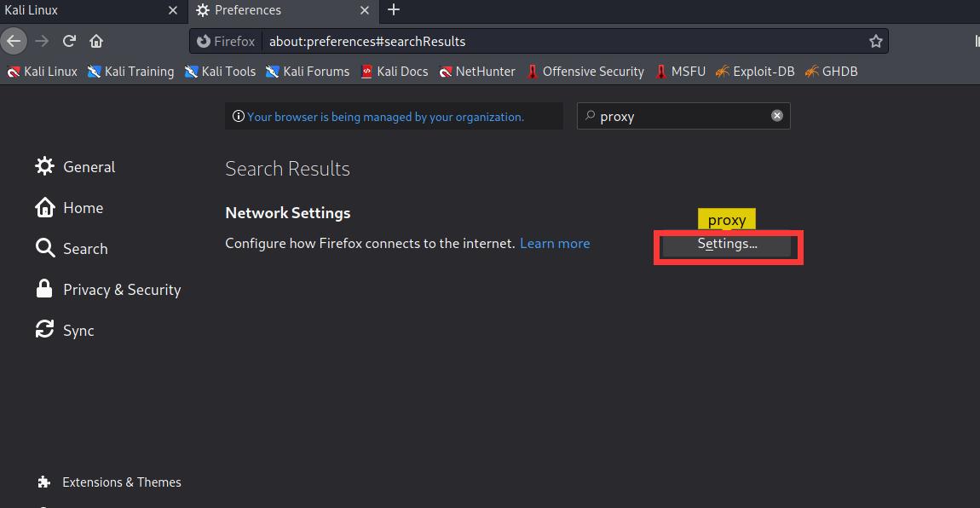The height and width of the screenshot is (508, 980).
Task: Click the browser Back arrow button
Action: [14, 41]
